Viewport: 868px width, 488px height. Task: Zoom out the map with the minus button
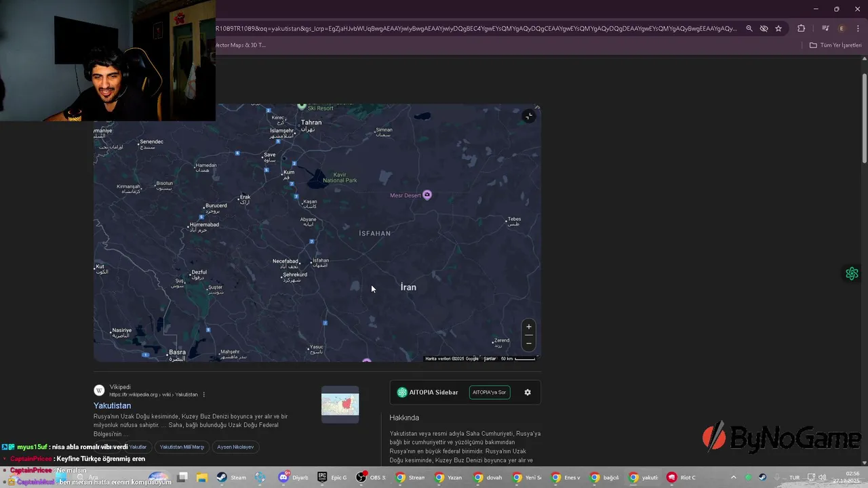coord(529,343)
